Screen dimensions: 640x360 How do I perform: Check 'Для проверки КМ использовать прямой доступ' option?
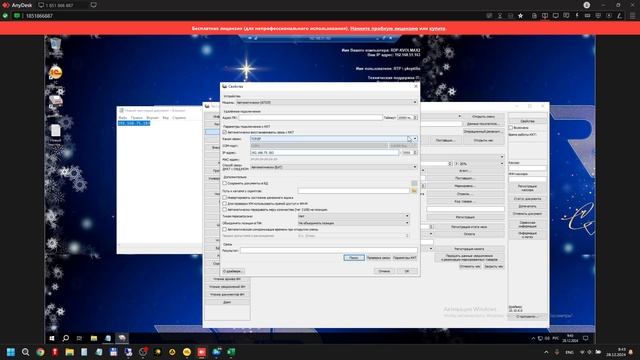click(x=224, y=203)
